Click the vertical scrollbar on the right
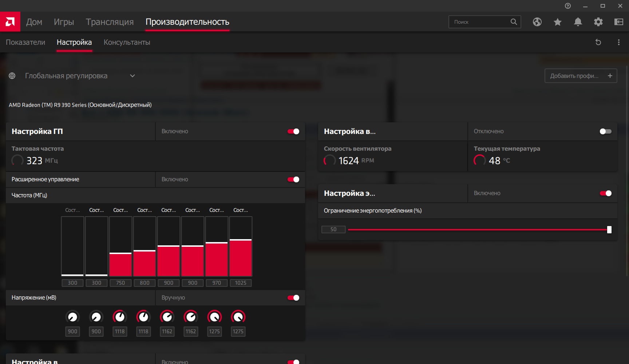Screen dimensions: 629x364 (x=627, y=171)
